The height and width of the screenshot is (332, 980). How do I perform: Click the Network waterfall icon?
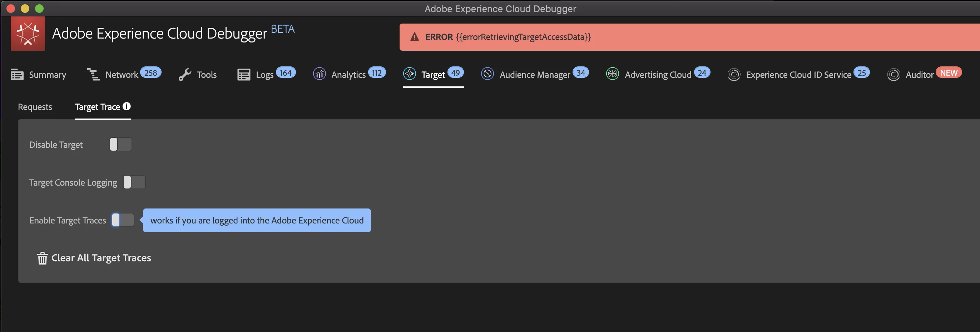pos(94,75)
